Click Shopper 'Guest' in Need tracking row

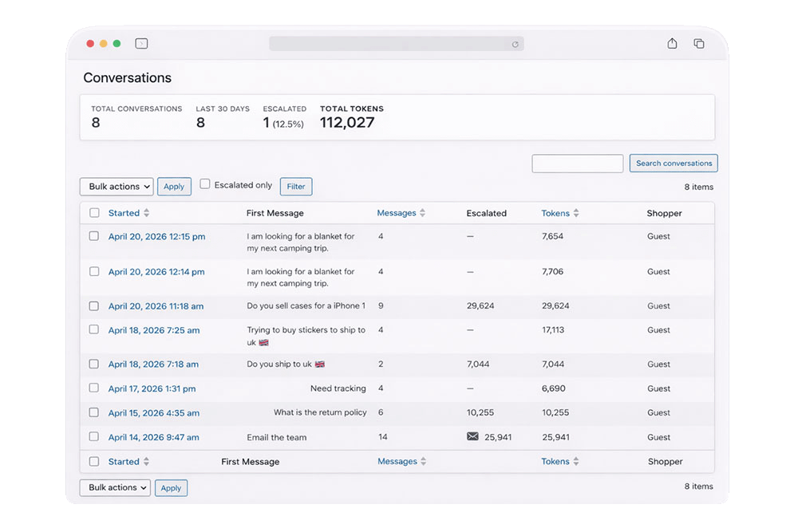(658, 388)
